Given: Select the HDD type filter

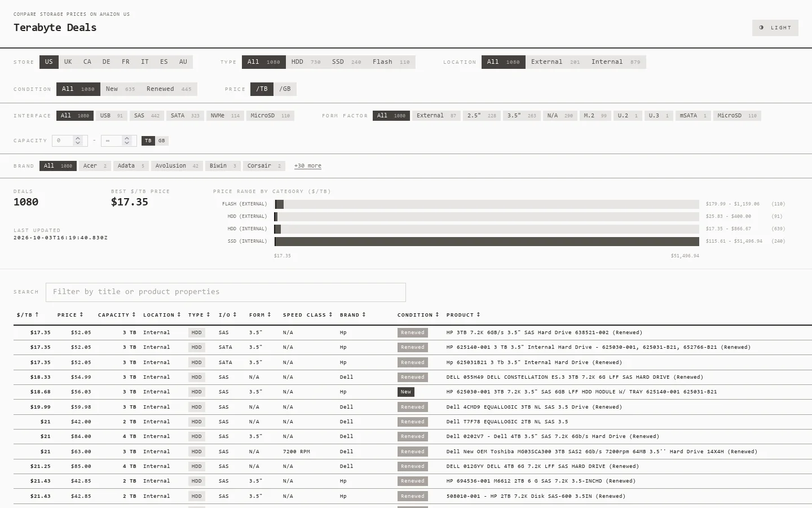Looking at the screenshot, I should tap(306, 62).
